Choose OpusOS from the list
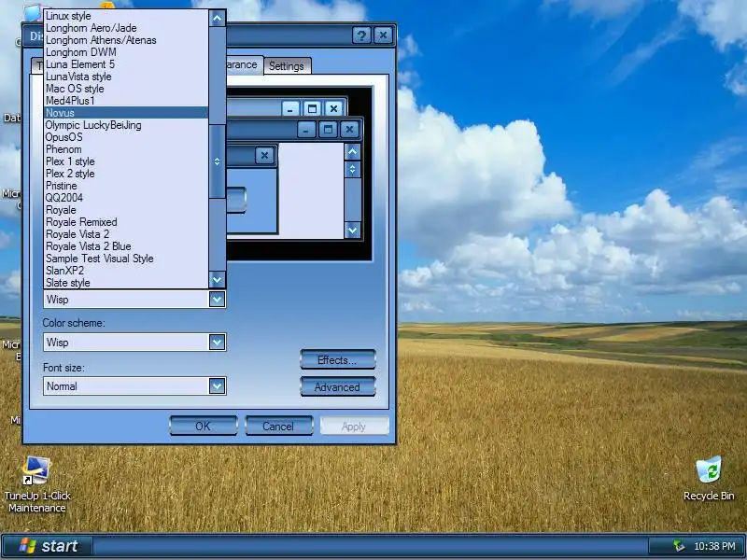This screenshot has height=560, width=747. [x=126, y=137]
